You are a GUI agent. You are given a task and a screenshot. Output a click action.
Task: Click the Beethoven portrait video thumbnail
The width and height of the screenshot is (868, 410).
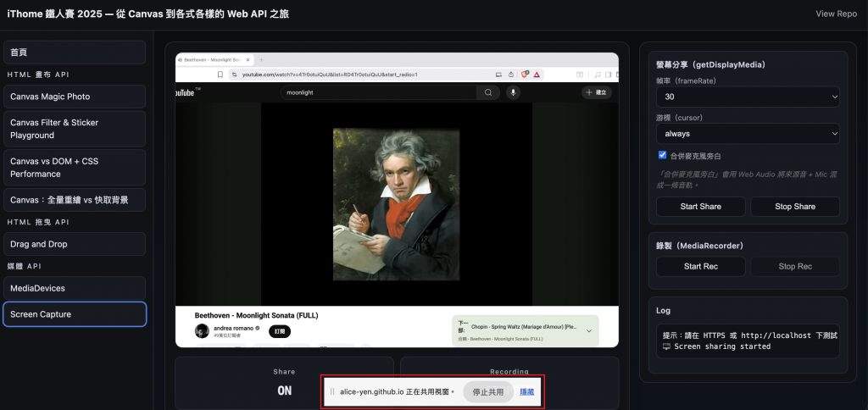tap(397, 205)
